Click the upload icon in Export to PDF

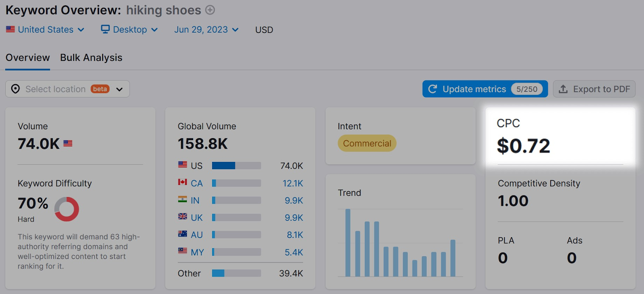[563, 89]
